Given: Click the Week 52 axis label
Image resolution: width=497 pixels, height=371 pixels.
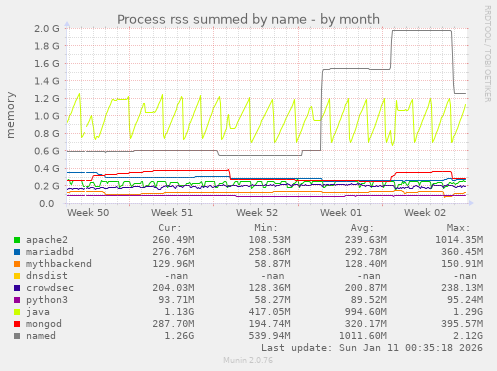Looking at the screenshot, I should pyautogui.click(x=257, y=213).
